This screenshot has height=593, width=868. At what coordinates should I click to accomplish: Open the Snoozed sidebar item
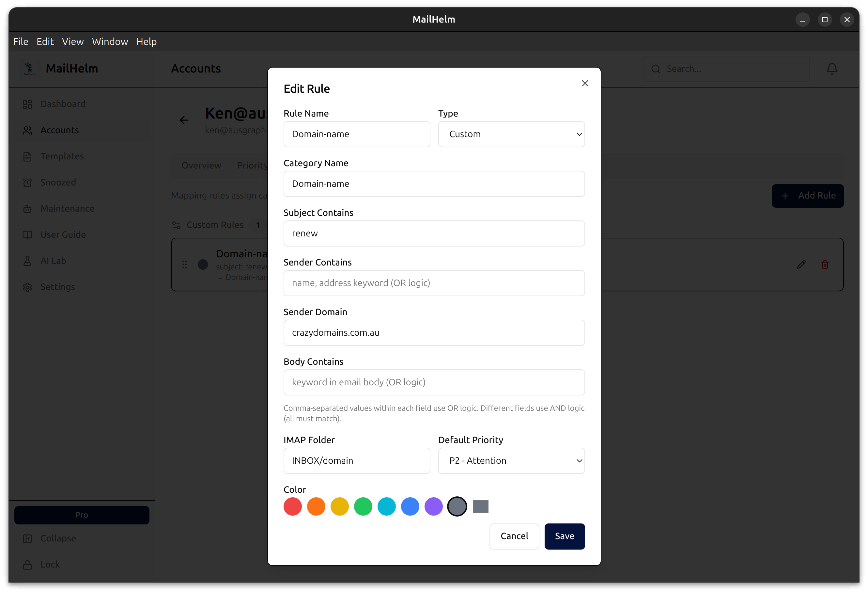tap(58, 182)
